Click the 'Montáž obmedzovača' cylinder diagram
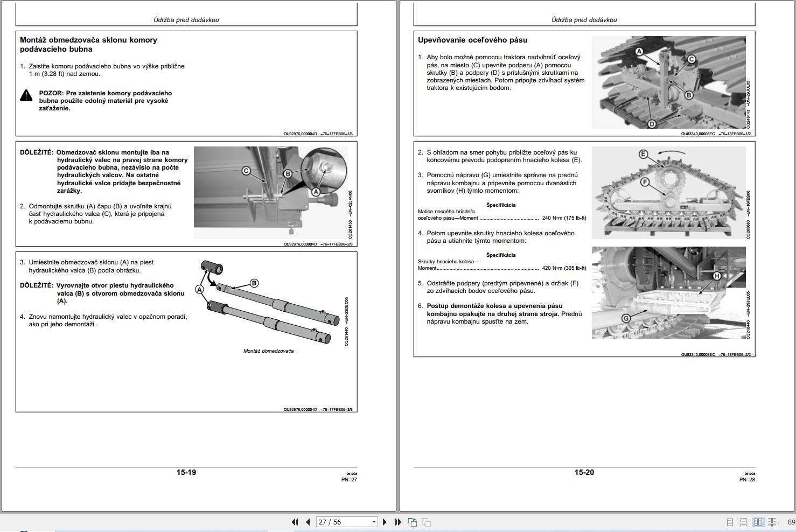 [269, 302]
